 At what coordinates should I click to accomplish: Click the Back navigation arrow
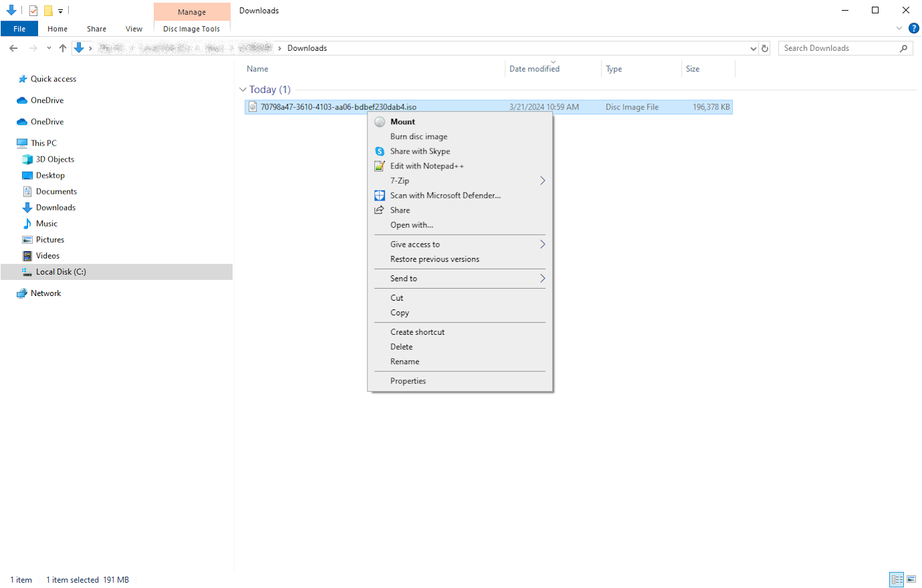pos(13,48)
